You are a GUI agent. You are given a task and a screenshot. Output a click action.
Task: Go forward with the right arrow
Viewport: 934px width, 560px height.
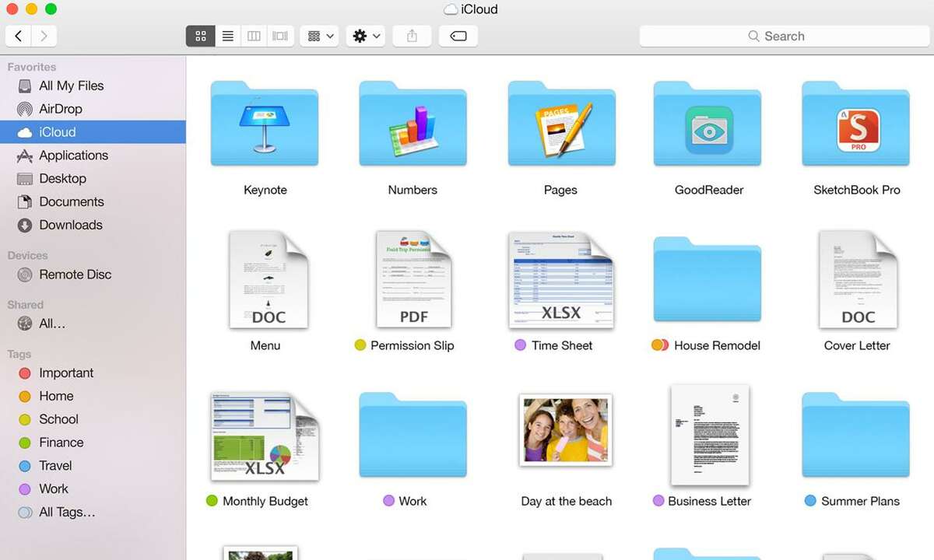tap(44, 36)
